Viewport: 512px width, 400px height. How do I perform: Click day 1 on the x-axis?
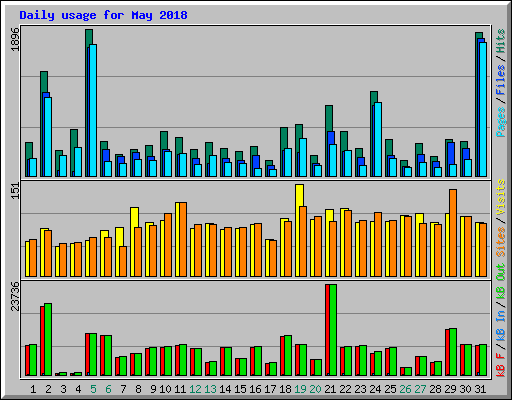[33, 389]
